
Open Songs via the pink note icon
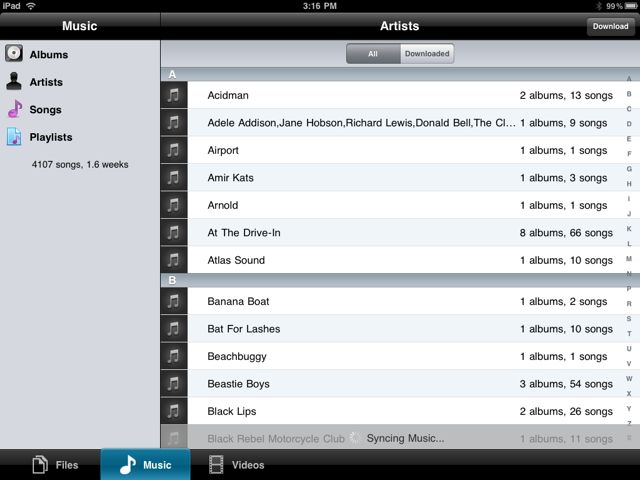pos(15,109)
